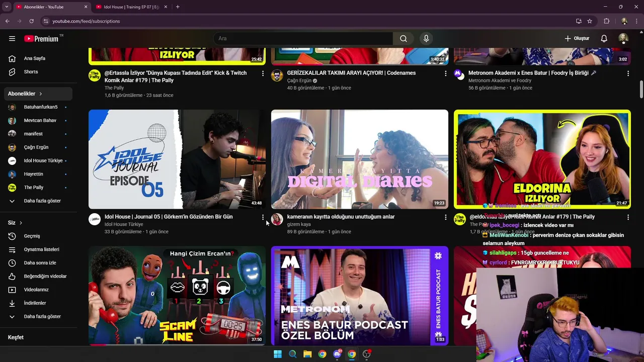The height and width of the screenshot is (362, 644).
Task: Click Çağrı Ergün channel avatar under video
Action: point(277,75)
